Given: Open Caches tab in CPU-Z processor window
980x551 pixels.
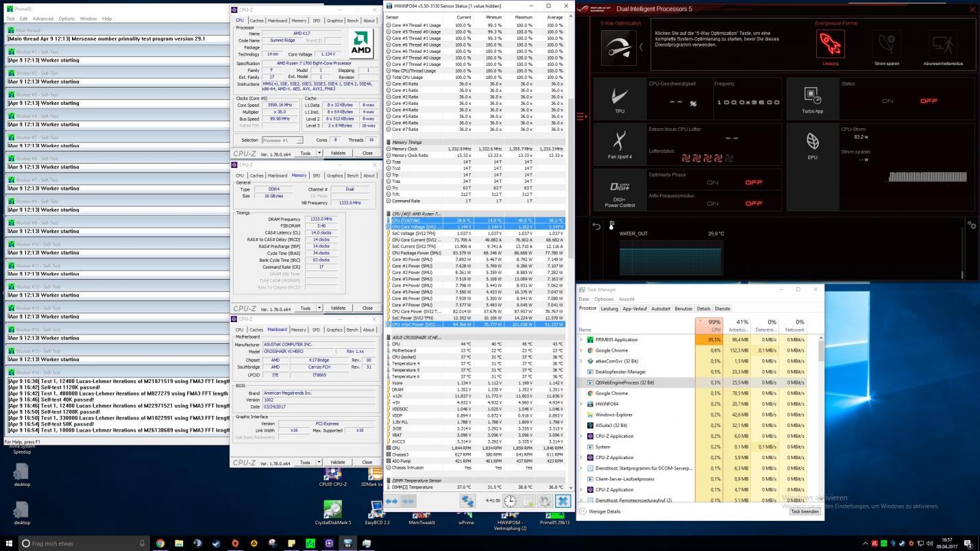Looking at the screenshot, I should pyautogui.click(x=256, y=21).
